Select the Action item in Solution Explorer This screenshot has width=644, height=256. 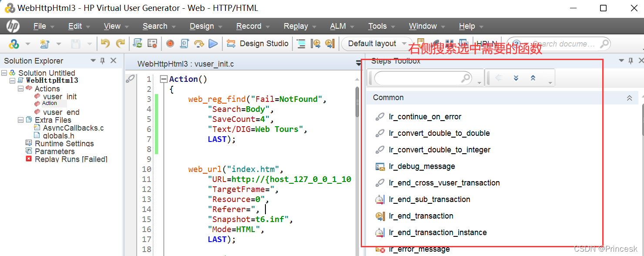click(x=50, y=104)
